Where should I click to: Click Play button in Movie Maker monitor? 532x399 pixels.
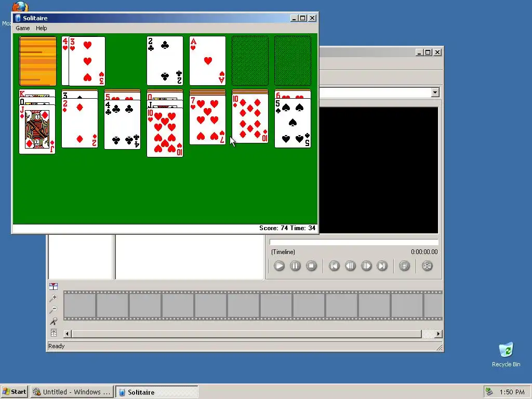click(x=279, y=265)
